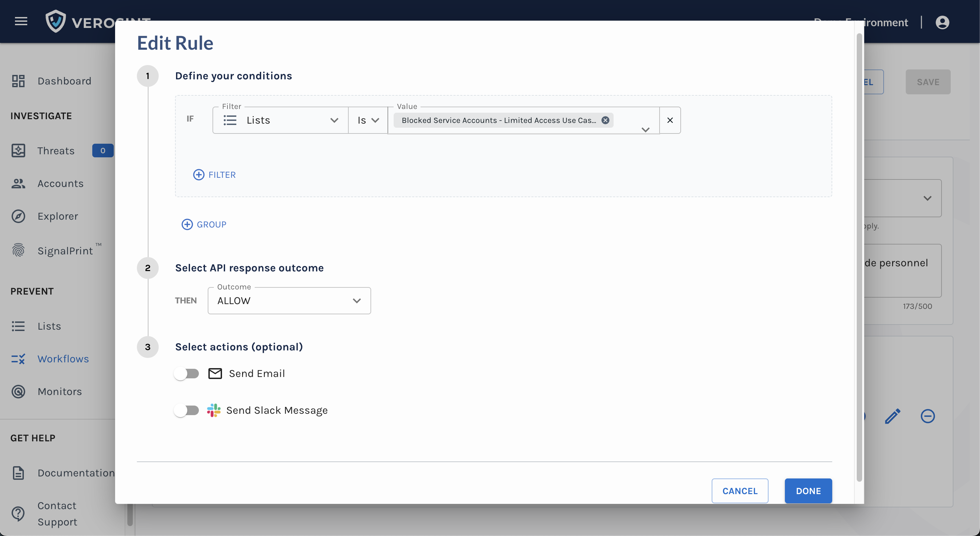The width and height of the screenshot is (980, 536).
Task: Click the Lists sidebar icon
Action: click(x=18, y=326)
